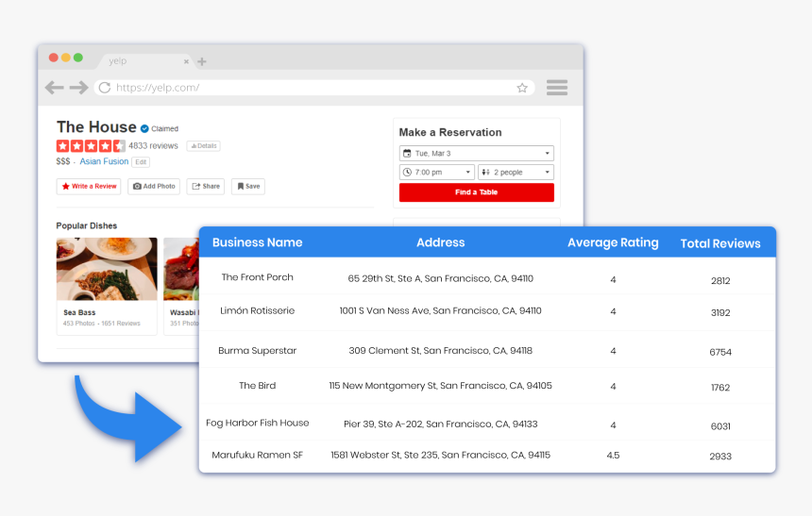This screenshot has width=812, height=516.
Task: Open the browser hamburger menu
Action: 557,88
